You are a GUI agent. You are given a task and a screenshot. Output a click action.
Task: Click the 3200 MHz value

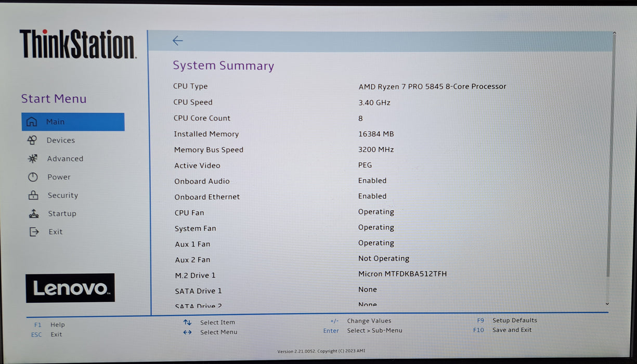pyautogui.click(x=376, y=149)
